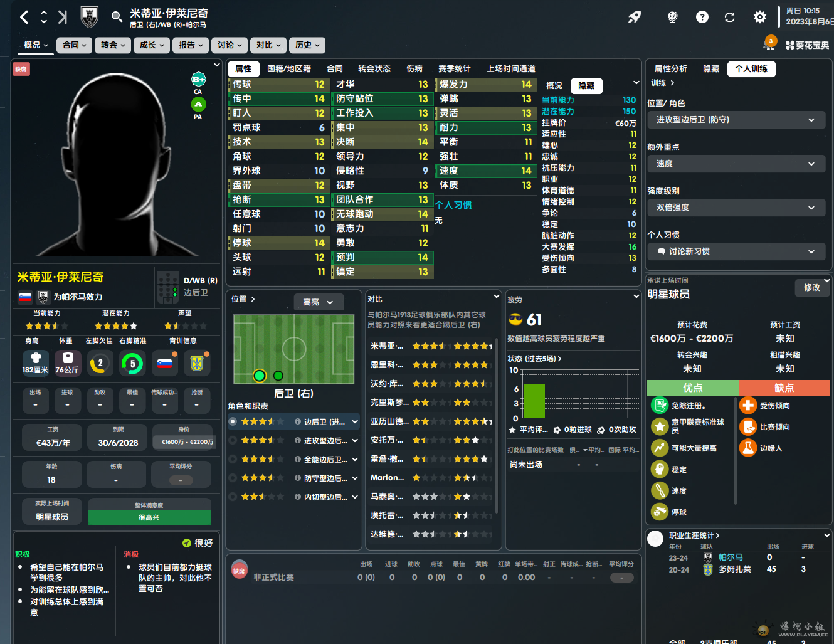The image size is (834, 644).
Task: Open the 帕尔马 club link in career stats
Action: point(731,557)
